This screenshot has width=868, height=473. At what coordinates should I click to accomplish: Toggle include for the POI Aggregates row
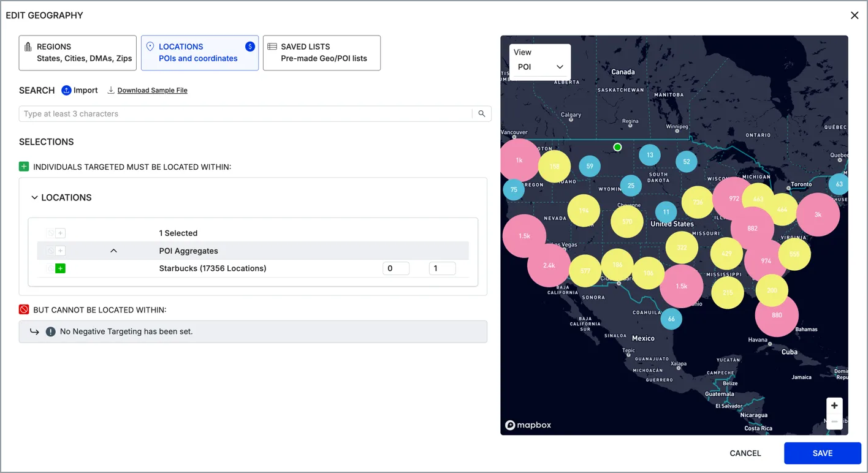coord(60,251)
